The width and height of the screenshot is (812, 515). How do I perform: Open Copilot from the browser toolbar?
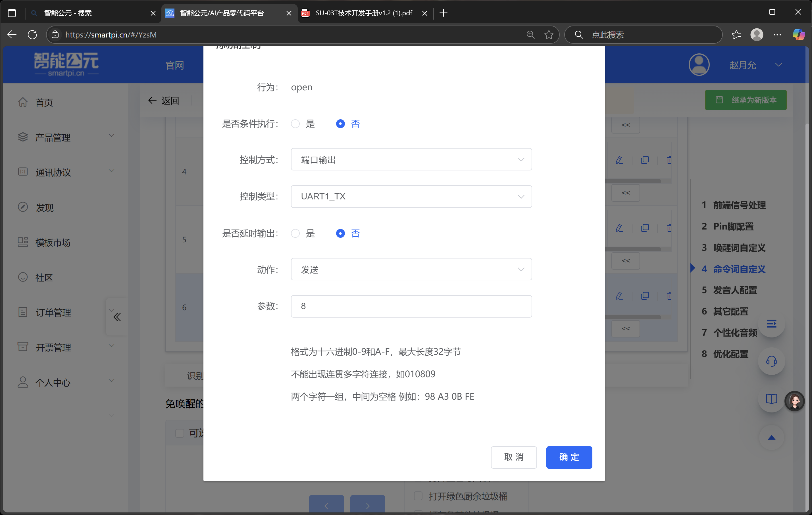click(799, 34)
